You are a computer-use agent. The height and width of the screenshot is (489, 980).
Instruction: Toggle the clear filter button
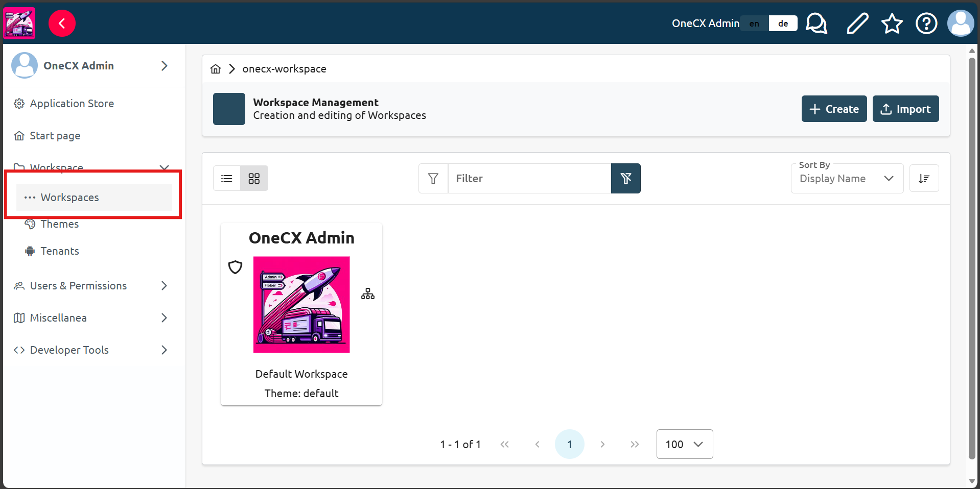[x=625, y=178]
